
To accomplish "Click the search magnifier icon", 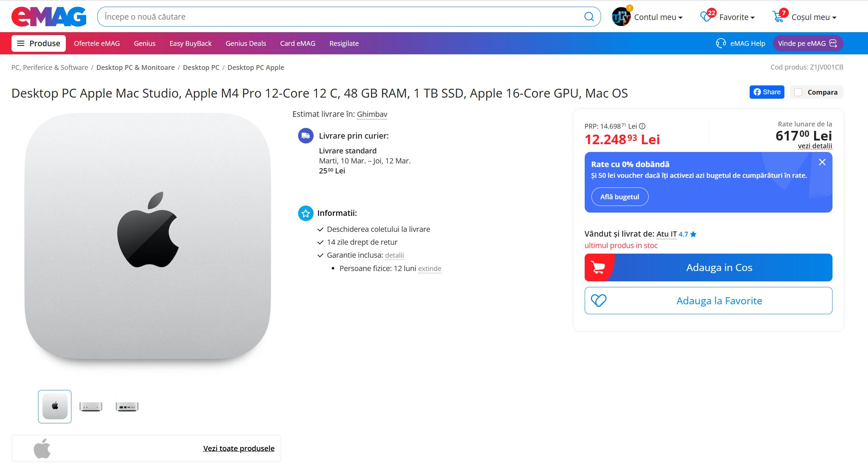I will tap(589, 17).
